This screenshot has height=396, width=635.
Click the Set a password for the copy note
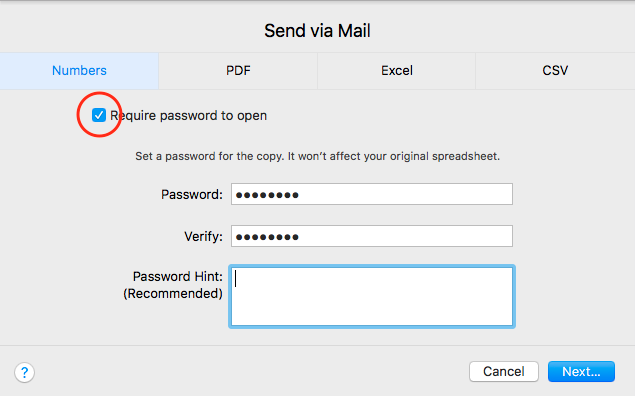click(x=318, y=156)
